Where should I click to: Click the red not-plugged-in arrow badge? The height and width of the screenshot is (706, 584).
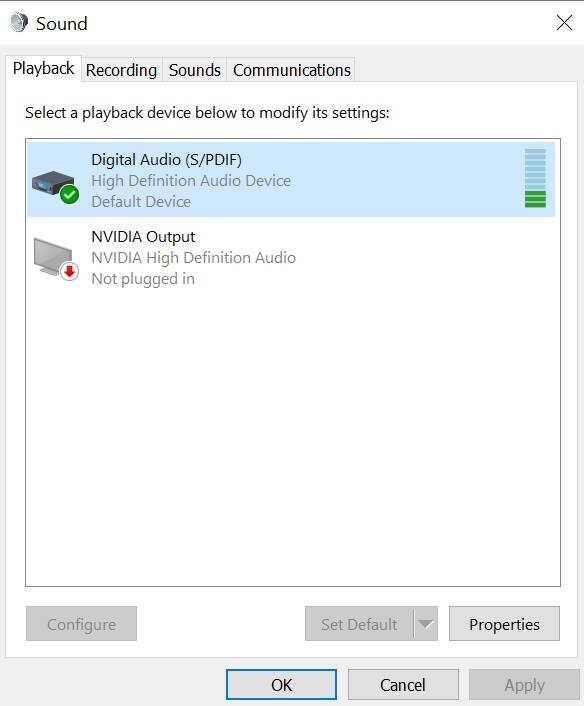(69, 272)
